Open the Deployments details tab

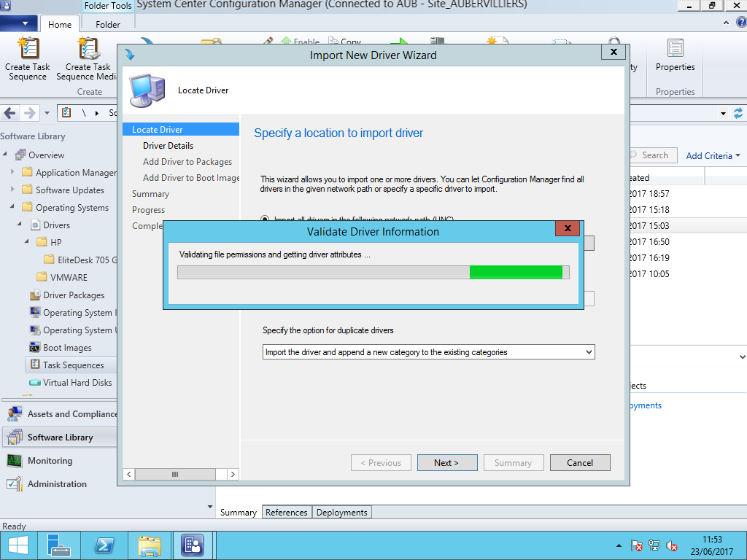pos(341,513)
